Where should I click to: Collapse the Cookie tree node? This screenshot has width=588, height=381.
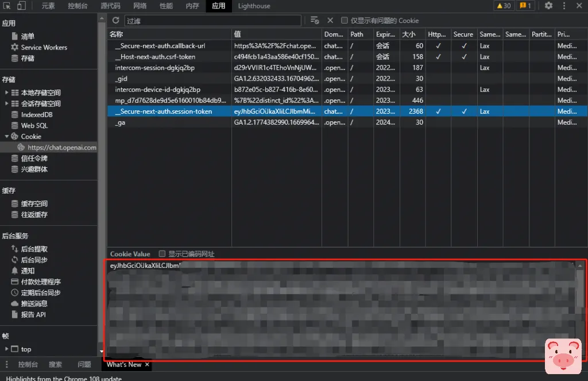pyautogui.click(x=6, y=136)
